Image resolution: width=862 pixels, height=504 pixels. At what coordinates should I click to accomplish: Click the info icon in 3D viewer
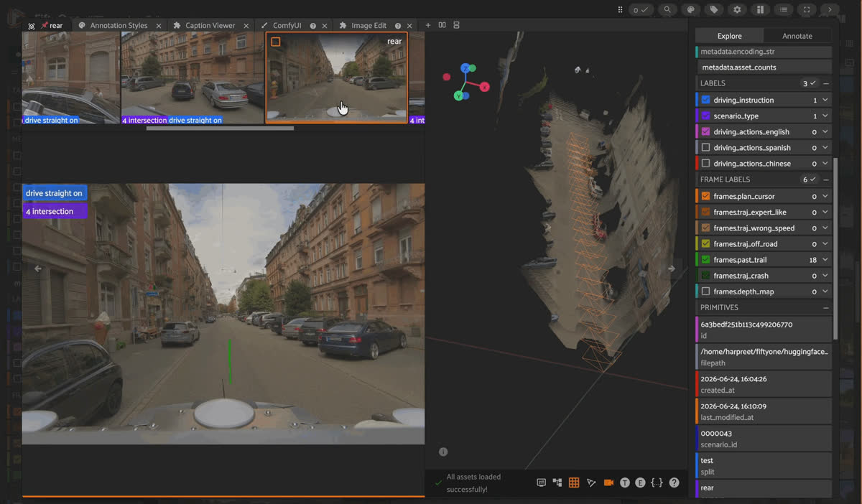tap(443, 452)
